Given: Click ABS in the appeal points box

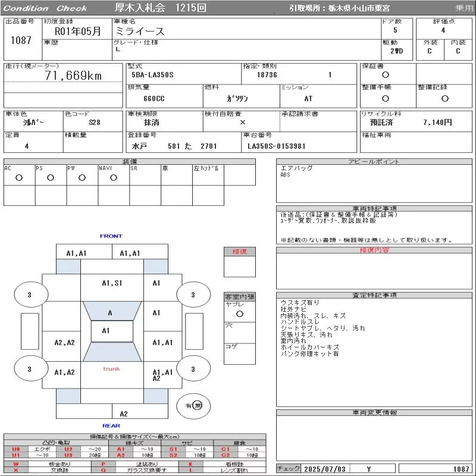Looking at the screenshot, I should click(286, 175).
